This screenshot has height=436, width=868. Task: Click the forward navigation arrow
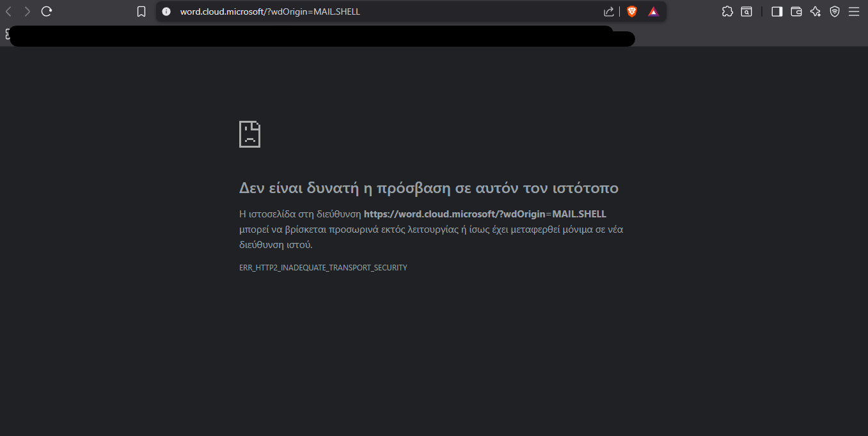click(27, 12)
